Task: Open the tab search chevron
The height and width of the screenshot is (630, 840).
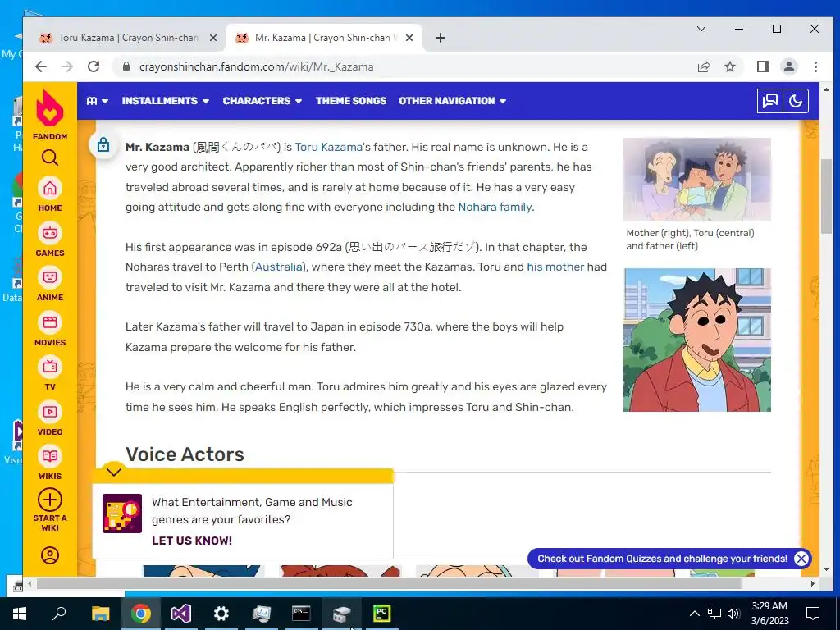Action: (x=701, y=29)
